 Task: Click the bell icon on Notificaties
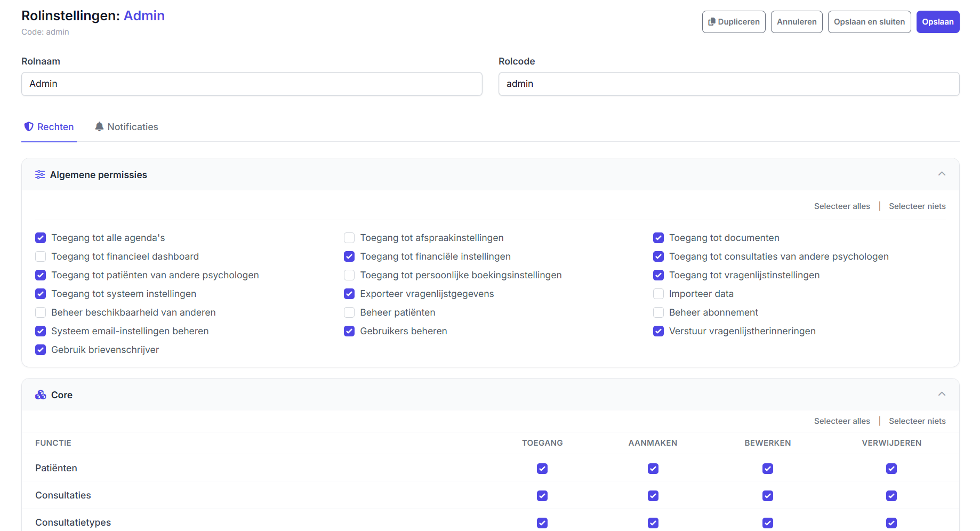click(99, 127)
